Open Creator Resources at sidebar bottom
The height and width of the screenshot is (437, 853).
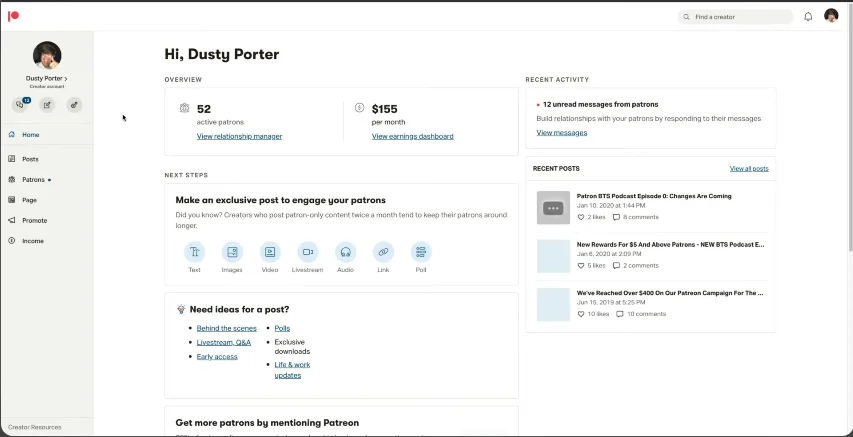[35, 427]
